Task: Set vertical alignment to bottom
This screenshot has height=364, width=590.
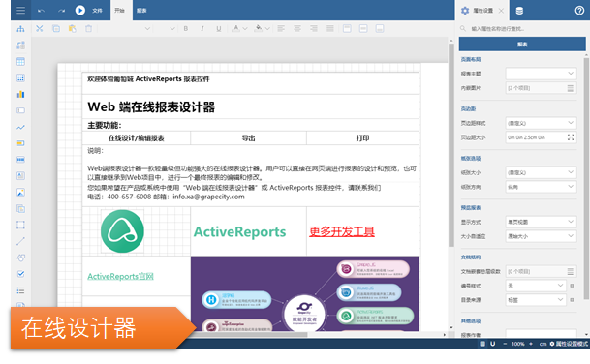Action: 380,29
